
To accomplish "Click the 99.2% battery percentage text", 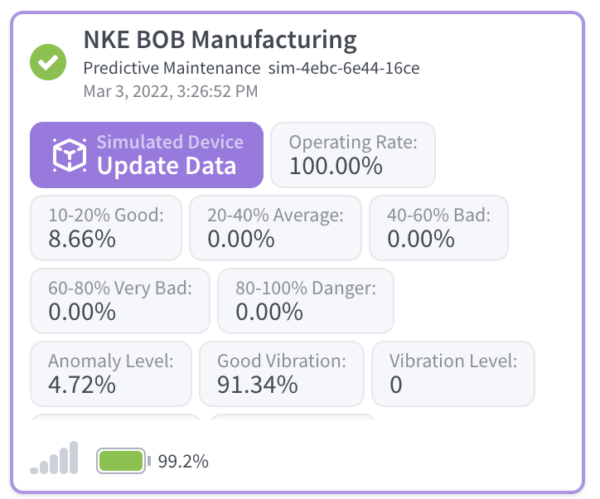I will tap(183, 461).
